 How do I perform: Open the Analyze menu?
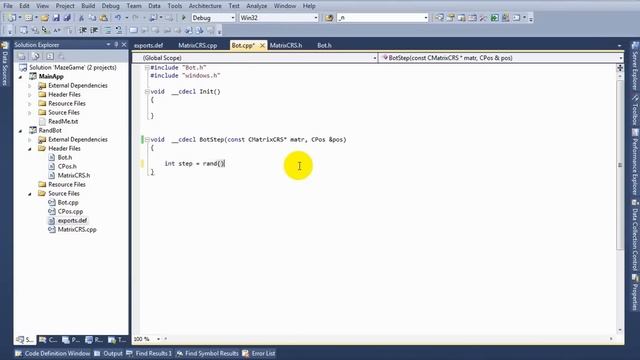(x=256, y=6)
